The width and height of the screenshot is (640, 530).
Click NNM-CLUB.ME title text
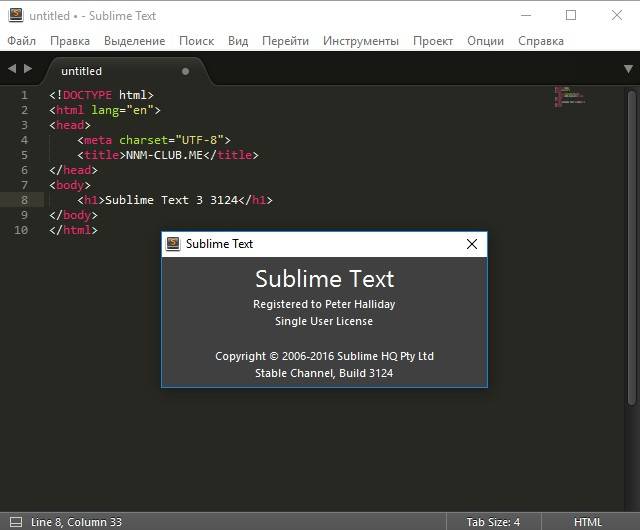(x=164, y=155)
